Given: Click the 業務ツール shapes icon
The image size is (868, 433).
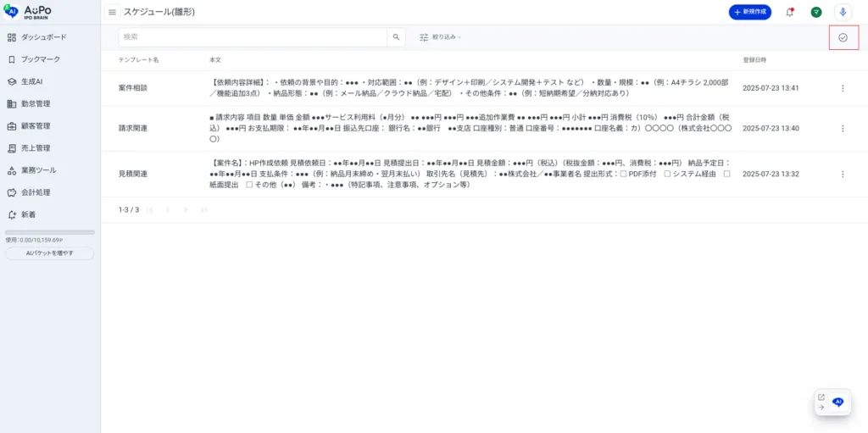Looking at the screenshot, I should (x=12, y=170).
